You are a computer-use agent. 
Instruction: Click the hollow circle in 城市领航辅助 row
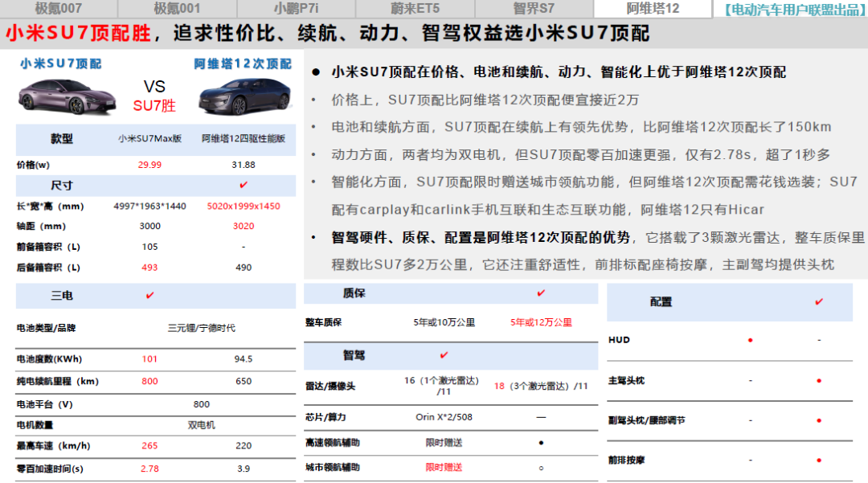pos(541,468)
